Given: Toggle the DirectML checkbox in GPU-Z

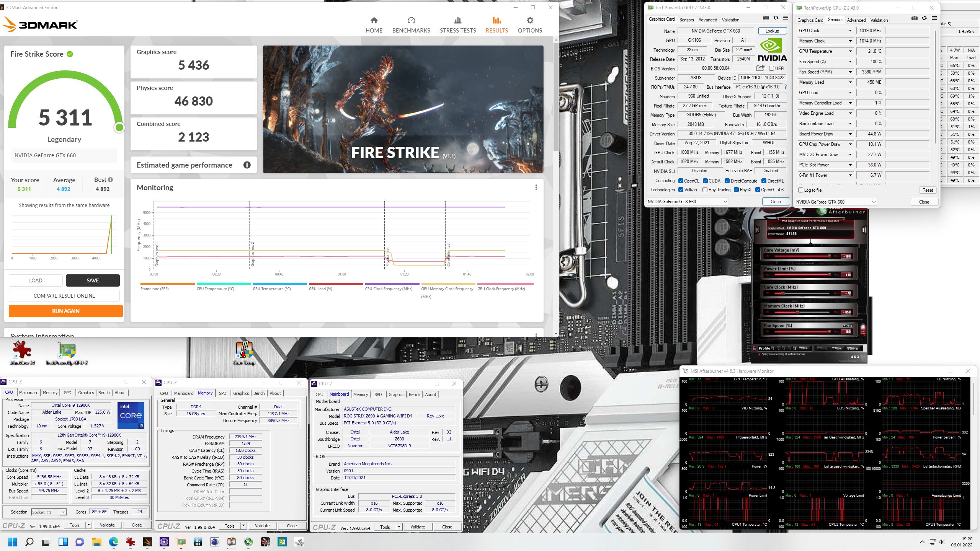Looking at the screenshot, I should point(764,181).
